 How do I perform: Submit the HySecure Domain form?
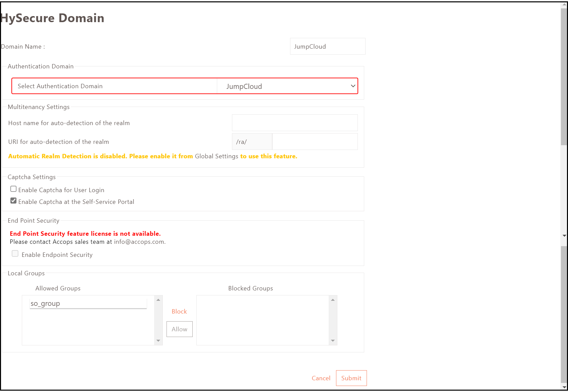click(351, 378)
